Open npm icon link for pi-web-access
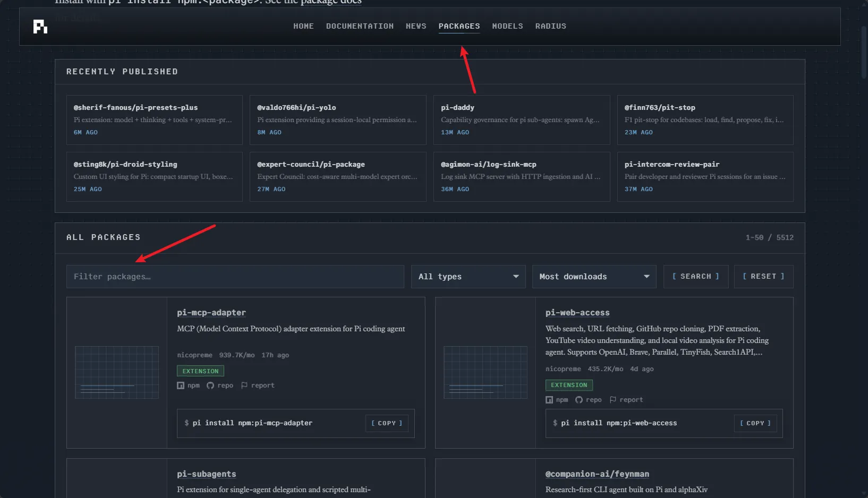This screenshot has width=868, height=498. click(x=549, y=400)
